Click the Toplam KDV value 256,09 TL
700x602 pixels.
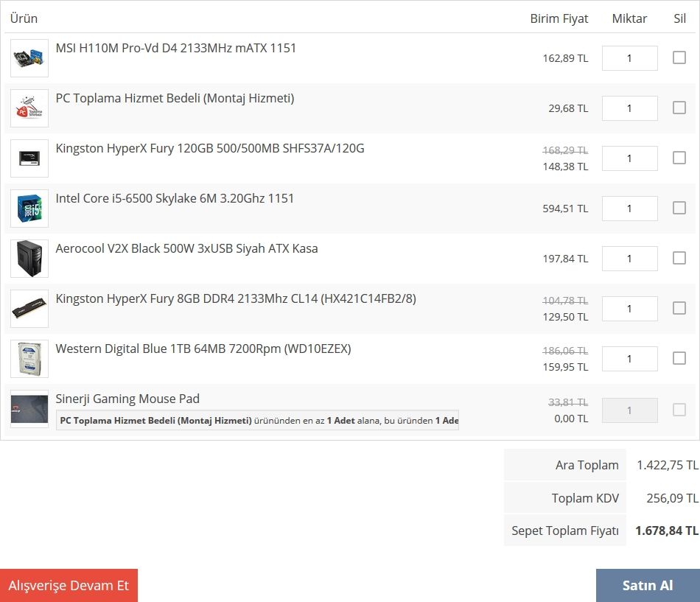(672, 498)
